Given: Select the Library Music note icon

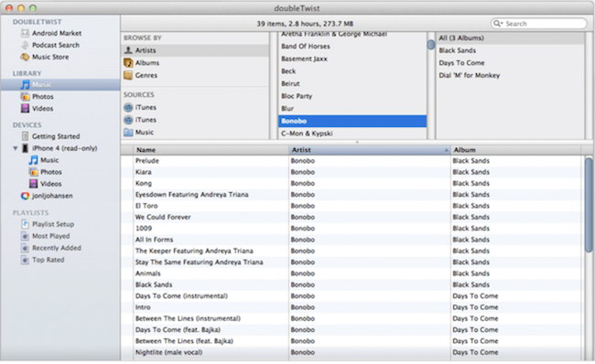Looking at the screenshot, I should point(25,84).
